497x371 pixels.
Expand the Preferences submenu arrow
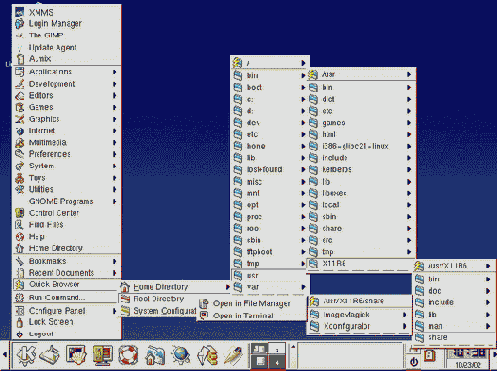tap(114, 154)
